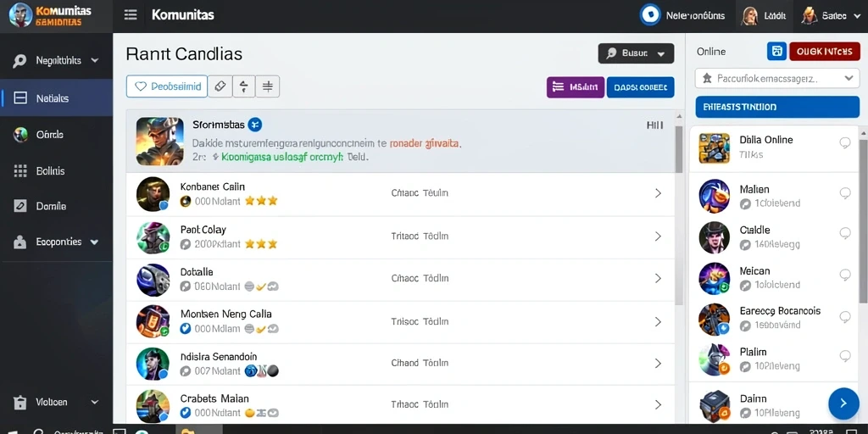This screenshot has width=868, height=434.
Task: Click the blue round arrow button
Action: click(843, 403)
